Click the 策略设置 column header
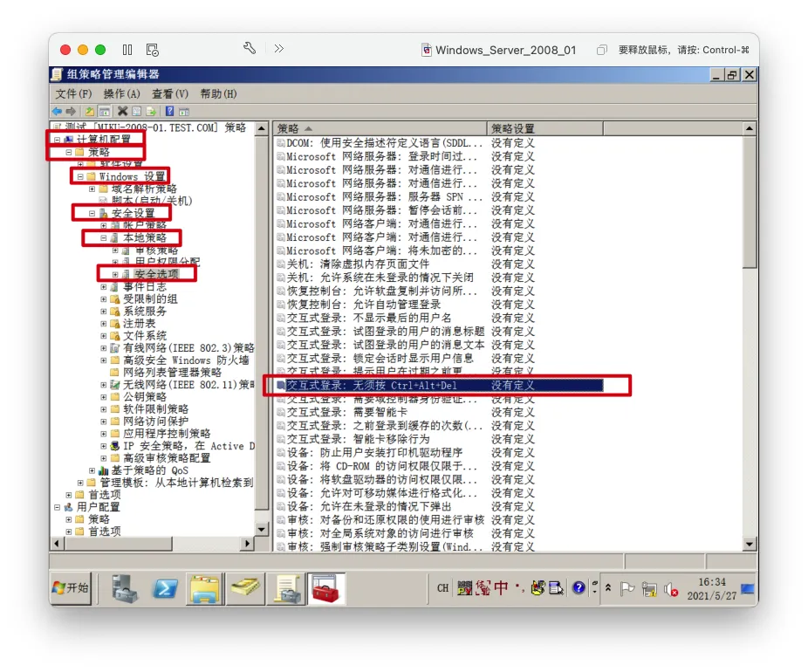This screenshot has width=808, height=672. point(544,128)
